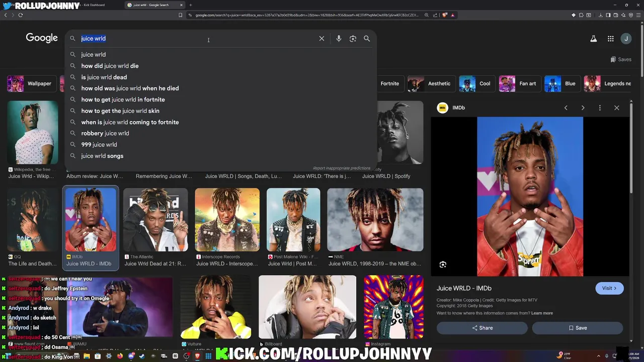Filter images by Fortnite chip
Viewport: 644px width, 362px height.
(389, 83)
